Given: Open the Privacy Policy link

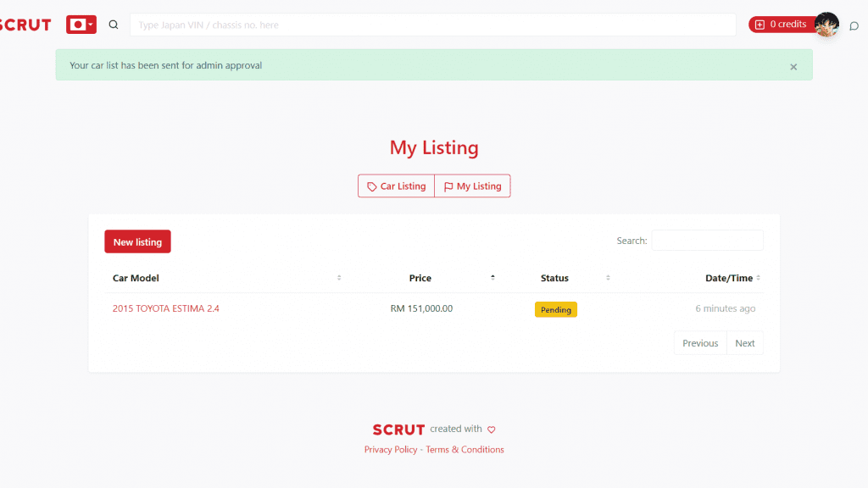Looking at the screenshot, I should (x=391, y=449).
